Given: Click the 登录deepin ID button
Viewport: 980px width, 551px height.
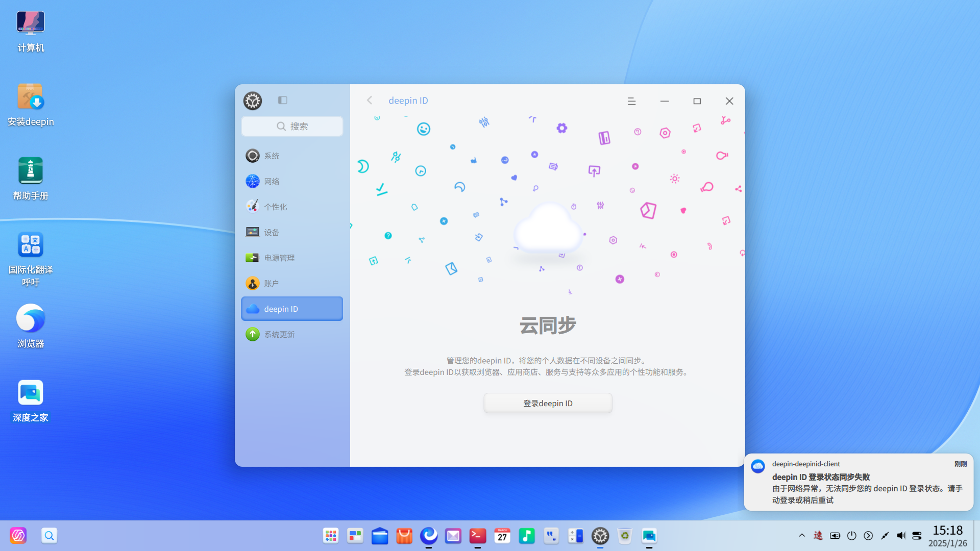Looking at the screenshot, I should [x=548, y=403].
